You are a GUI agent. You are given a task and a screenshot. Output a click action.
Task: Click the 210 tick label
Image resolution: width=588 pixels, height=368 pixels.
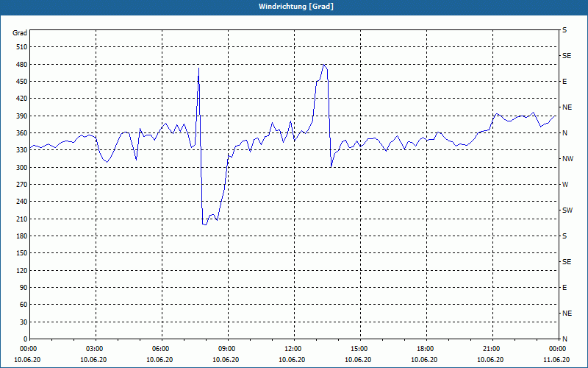pos(22,219)
